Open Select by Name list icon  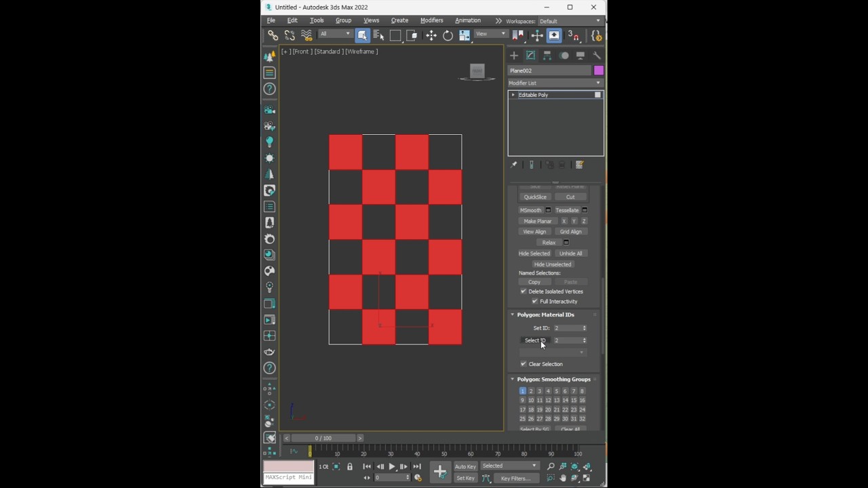[378, 35]
